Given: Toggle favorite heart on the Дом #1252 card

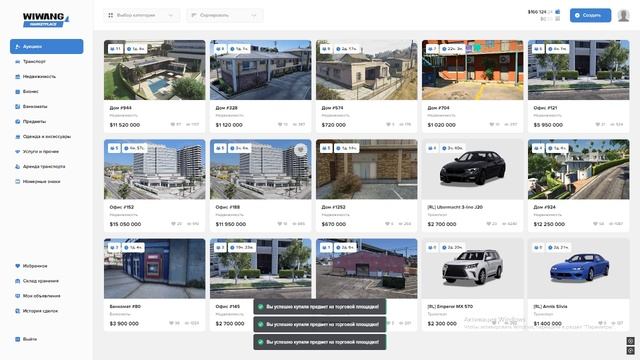Looking at the screenshot, I should coord(387,224).
